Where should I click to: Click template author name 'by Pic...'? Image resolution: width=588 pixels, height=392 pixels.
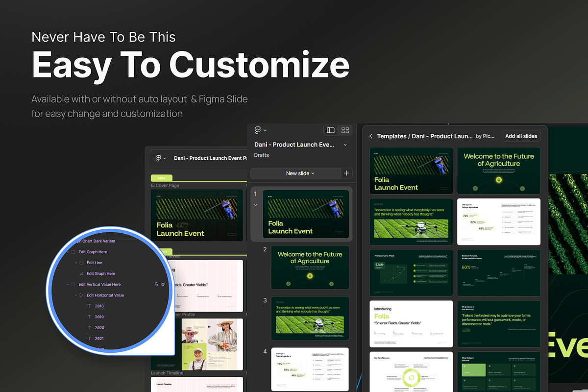[x=485, y=136]
